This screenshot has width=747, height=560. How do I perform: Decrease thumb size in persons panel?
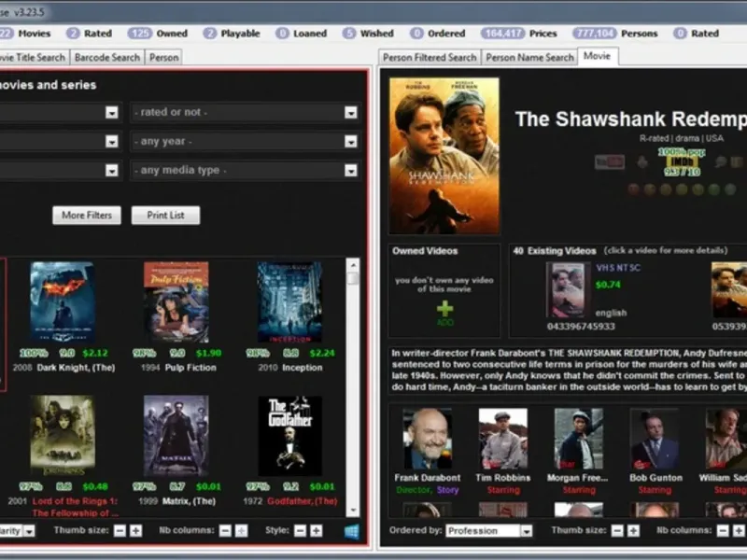(617, 530)
